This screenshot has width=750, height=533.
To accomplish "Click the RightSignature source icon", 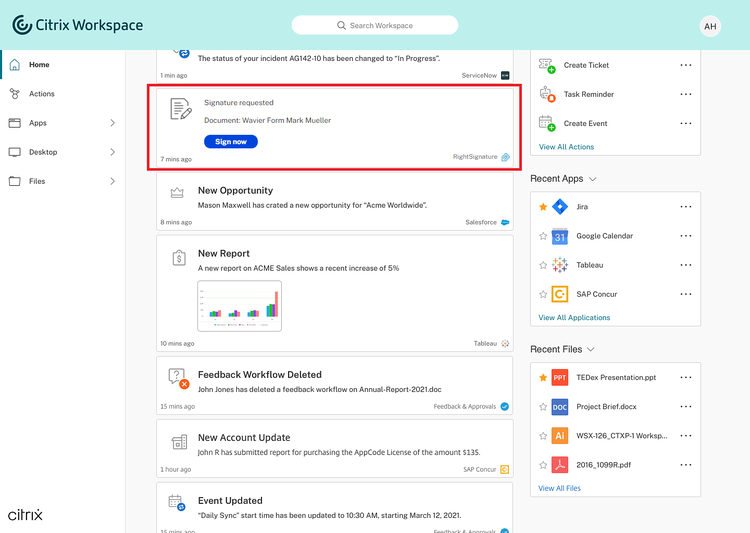I will pyautogui.click(x=505, y=157).
